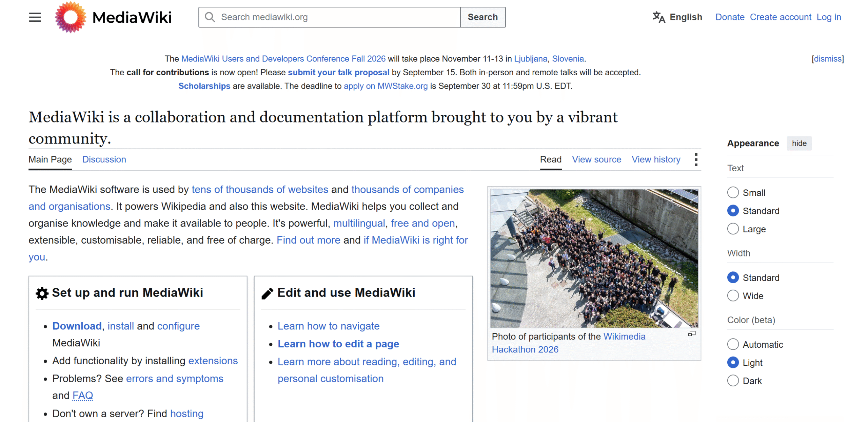Viewport: 868px width, 422px height.
Task: Select Automatic color mode
Action: [732, 344]
